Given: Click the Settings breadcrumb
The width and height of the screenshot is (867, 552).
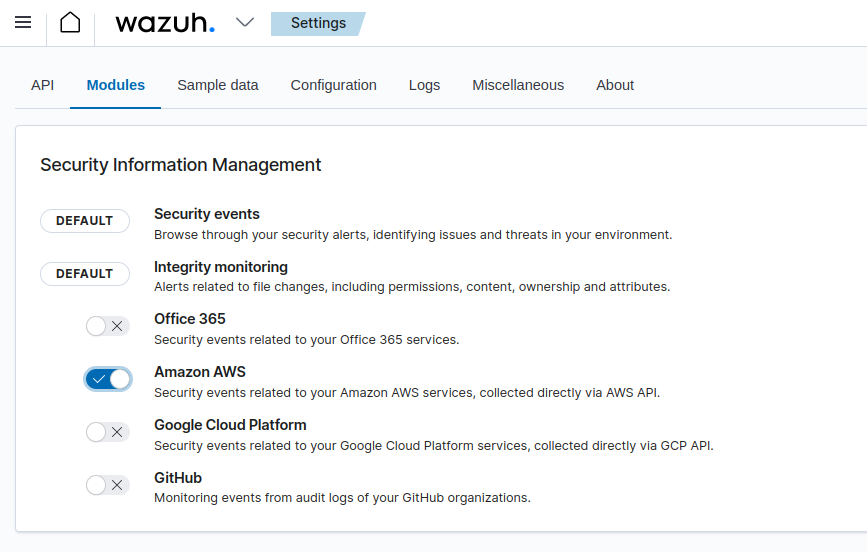Looking at the screenshot, I should click(318, 23).
